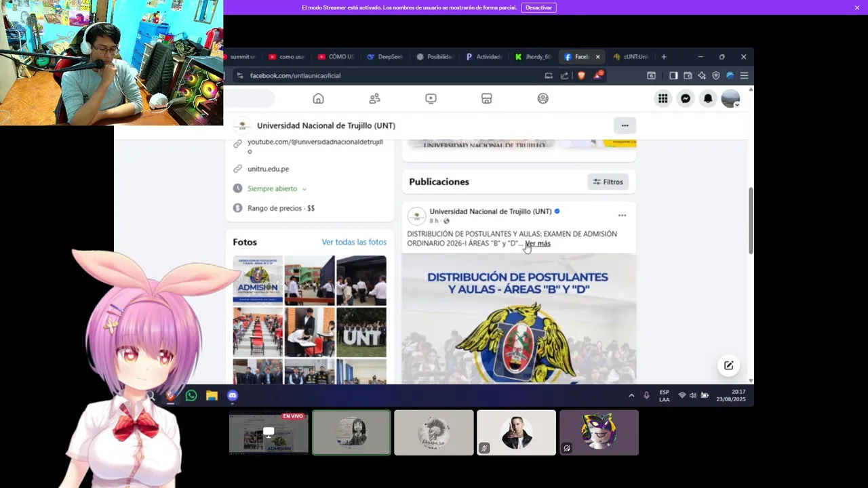Open File Explorer from the taskbar
Screen dimensions: 868x488
point(212,395)
